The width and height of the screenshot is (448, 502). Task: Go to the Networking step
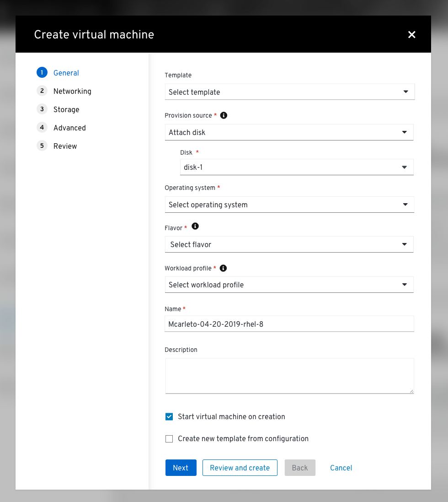click(72, 91)
